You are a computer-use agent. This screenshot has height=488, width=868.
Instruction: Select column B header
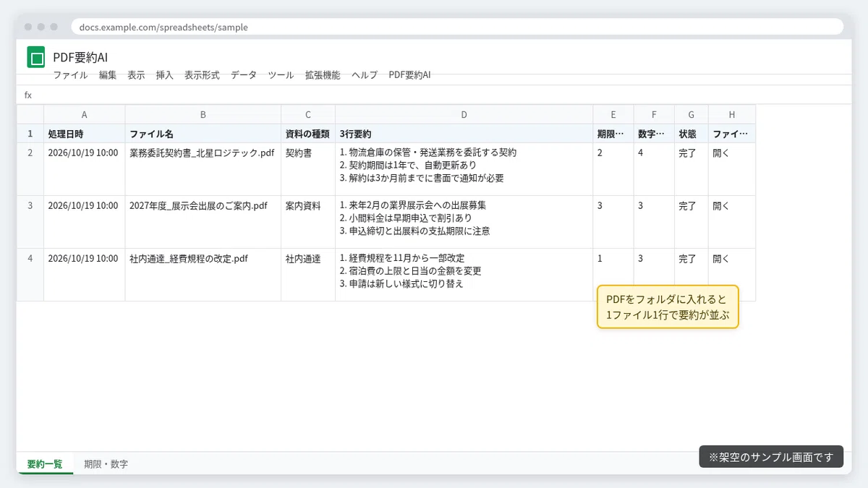(203, 114)
